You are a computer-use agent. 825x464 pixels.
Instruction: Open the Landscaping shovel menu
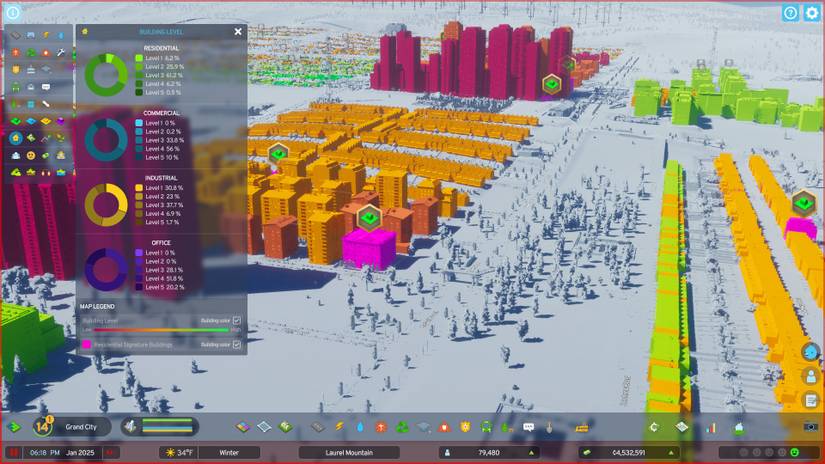(x=550, y=427)
